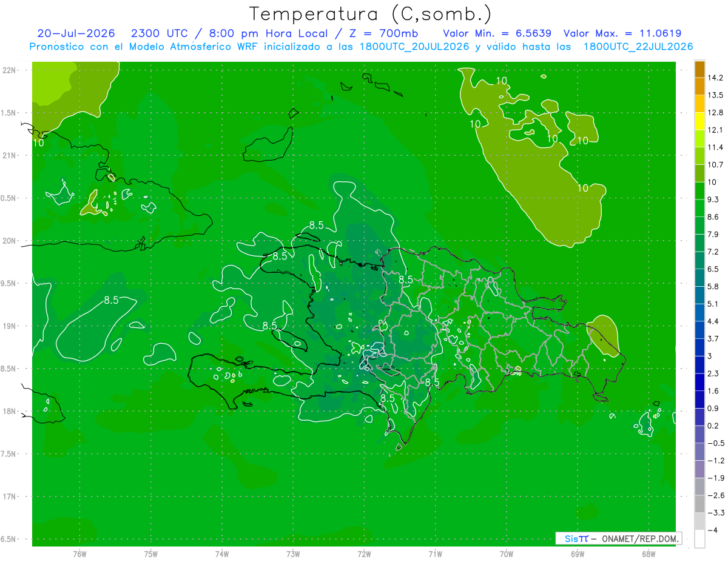Click the "75W" longitude label
The image size is (728, 562).
point(150,554)
